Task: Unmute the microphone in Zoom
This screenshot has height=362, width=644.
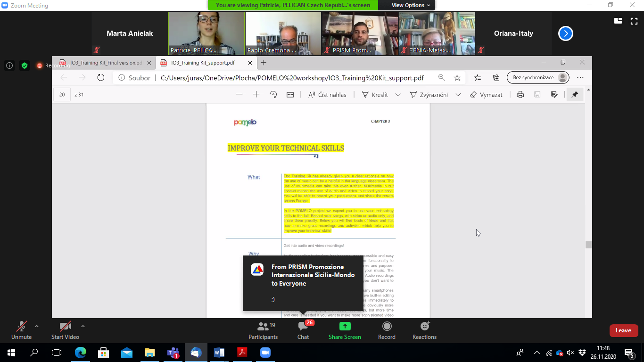Action: pyautogui.click(x=21, y=330)
